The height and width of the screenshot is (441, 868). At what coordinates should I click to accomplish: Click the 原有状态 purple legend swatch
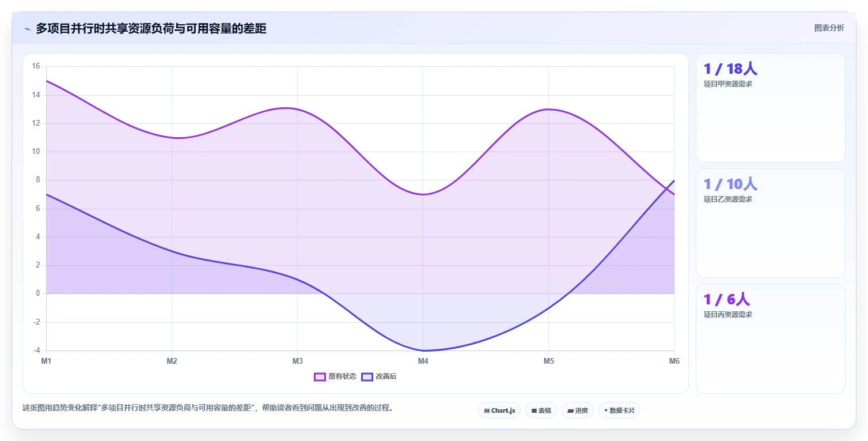click(x=320, y=377)
